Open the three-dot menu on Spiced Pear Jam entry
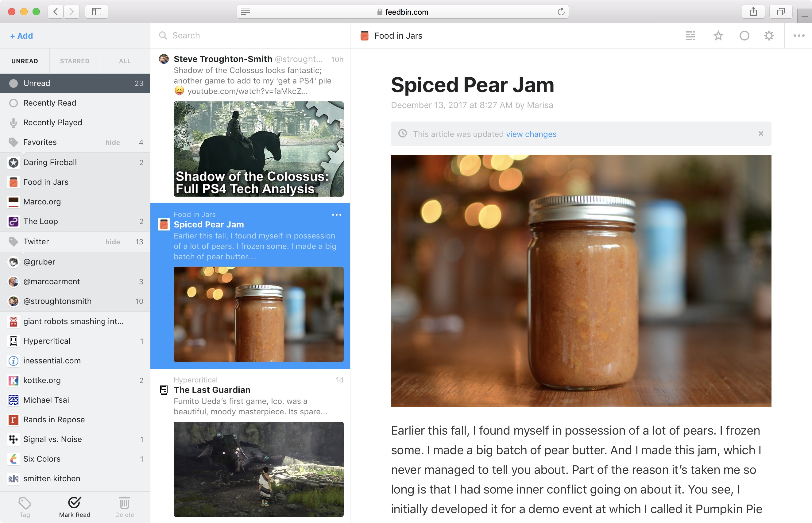This screenshot has height=523, width=812. [336, 215]
